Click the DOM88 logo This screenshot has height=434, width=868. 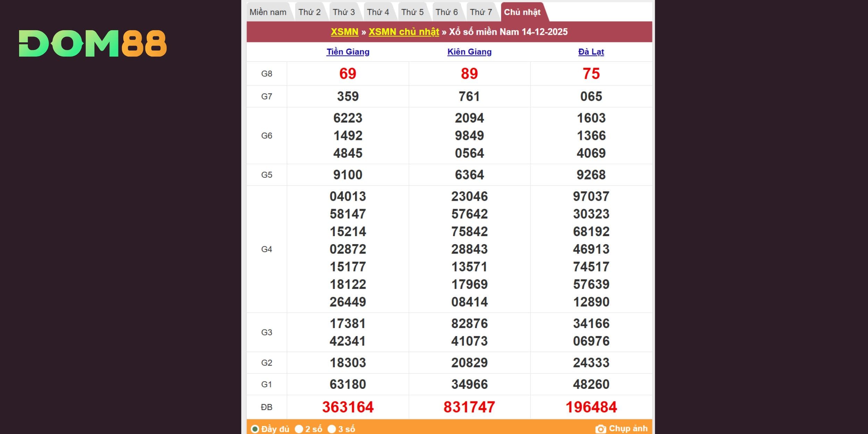(x=93, y=43)
